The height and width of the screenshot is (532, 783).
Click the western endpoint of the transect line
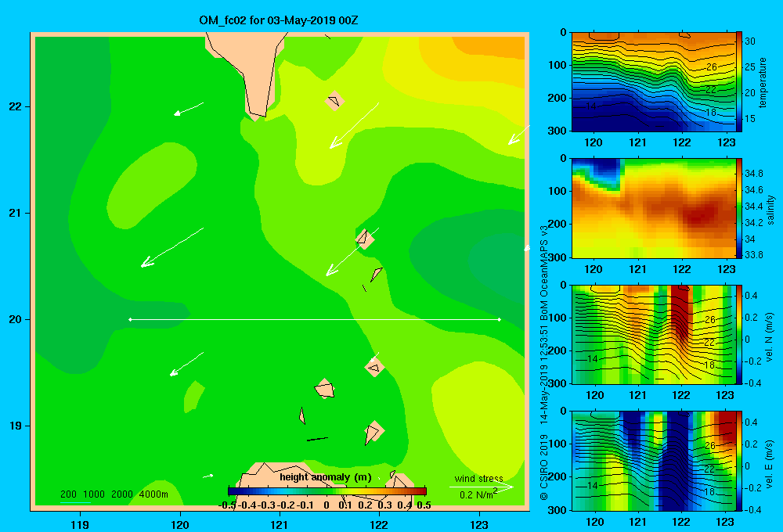tap(130, 319)
